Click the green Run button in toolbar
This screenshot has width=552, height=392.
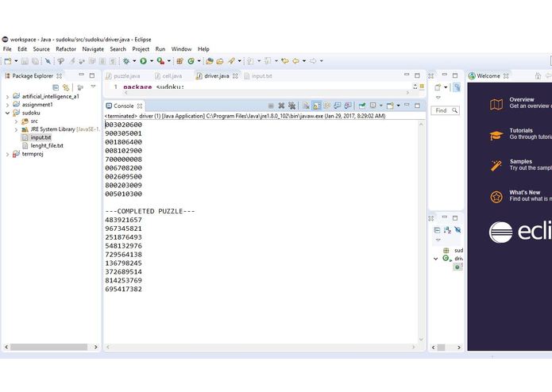[x=143, y=61]
